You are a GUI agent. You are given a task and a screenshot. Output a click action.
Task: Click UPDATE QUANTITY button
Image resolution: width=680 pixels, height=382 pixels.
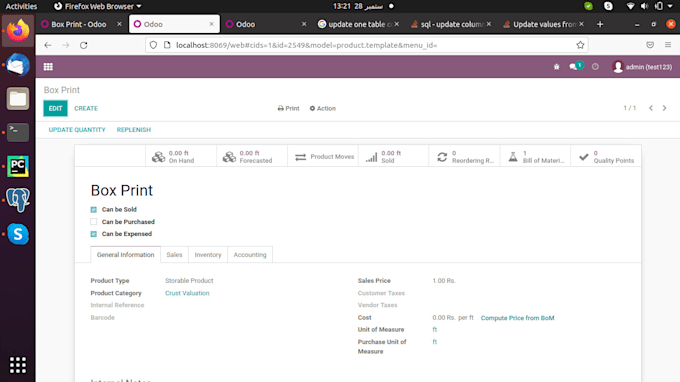[x=77, y=130]
